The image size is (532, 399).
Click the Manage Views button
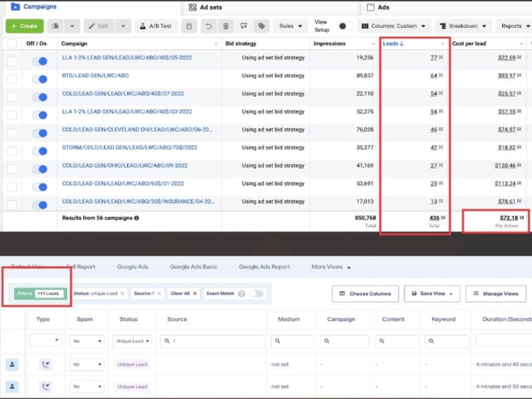pos(496,294)
